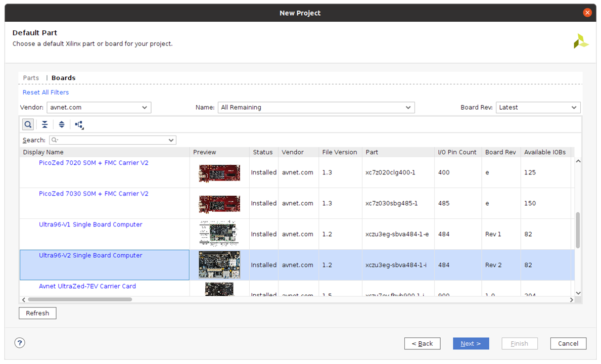Image resolution: width=601 pixels, height=364 pixels.
Task: Click the Refresh button
Action: coord(37,313)
